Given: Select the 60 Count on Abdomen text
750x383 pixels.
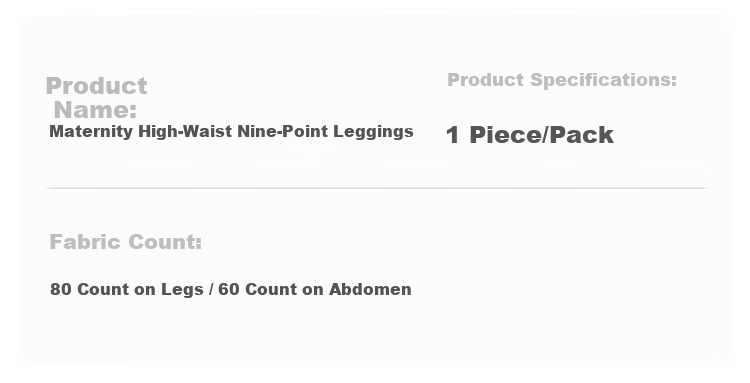Looking at the screenshot, I should coord(315,289).
